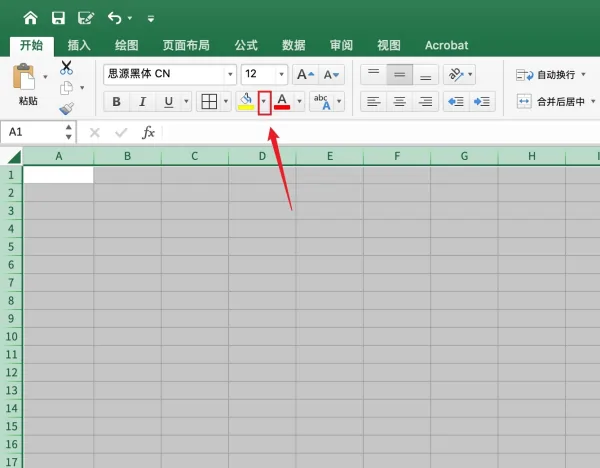The width and height of the screenshot is (600, 468).
Task: Increase the cell indent
Action: (x=482, y=102)
